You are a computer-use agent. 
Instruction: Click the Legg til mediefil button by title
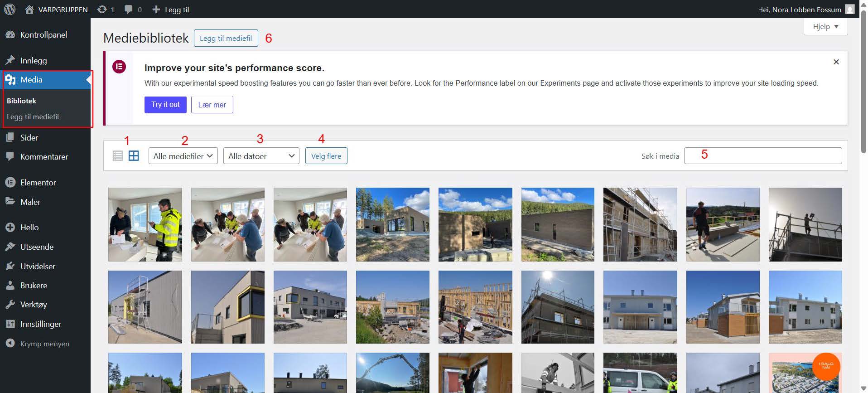[x=226, y=38]
